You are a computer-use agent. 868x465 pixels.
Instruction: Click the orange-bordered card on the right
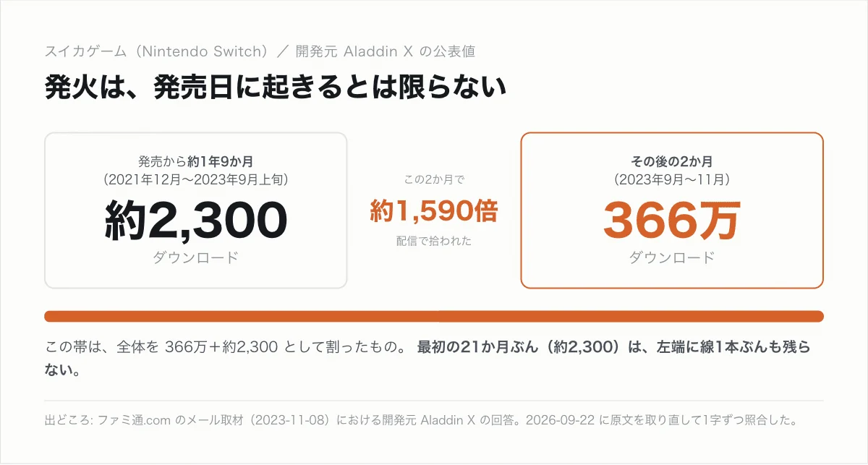(x=672, y=210)
